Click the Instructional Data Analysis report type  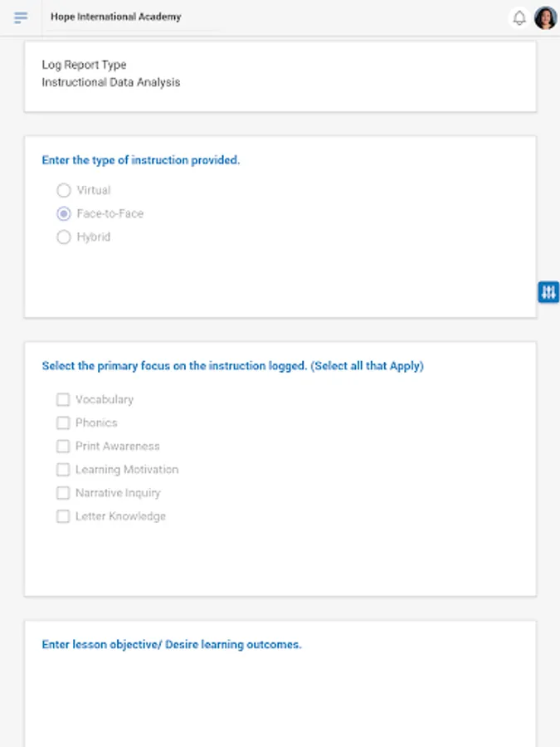pos(110,82)
